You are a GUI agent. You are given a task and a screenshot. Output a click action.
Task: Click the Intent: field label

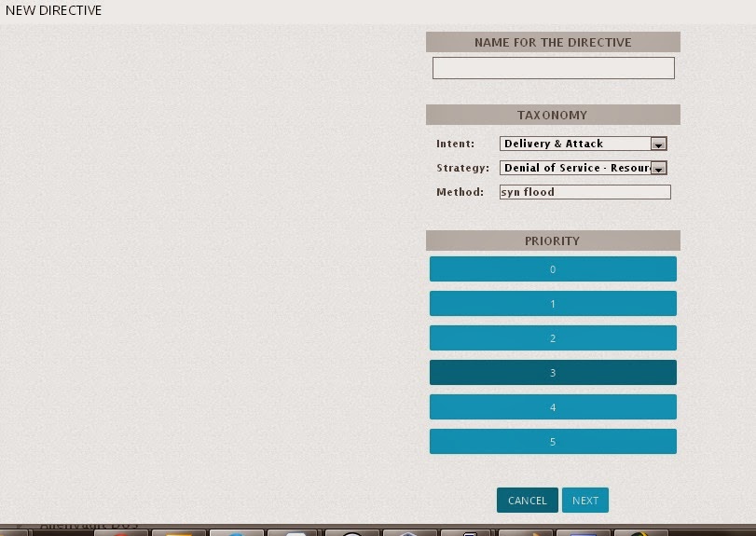(x=455, y=144)
